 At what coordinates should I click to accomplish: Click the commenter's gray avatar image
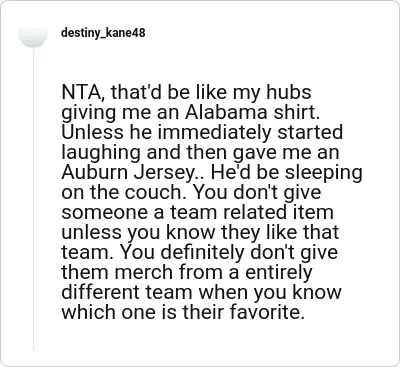click(33, 37)
